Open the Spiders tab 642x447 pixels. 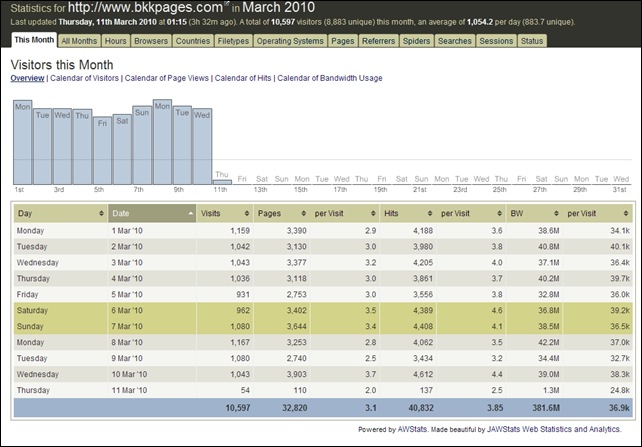[416, 41]
